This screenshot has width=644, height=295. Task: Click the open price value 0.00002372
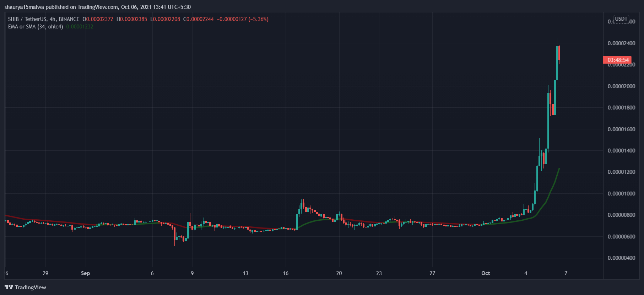pyautogui.click(x=99, y=19)
